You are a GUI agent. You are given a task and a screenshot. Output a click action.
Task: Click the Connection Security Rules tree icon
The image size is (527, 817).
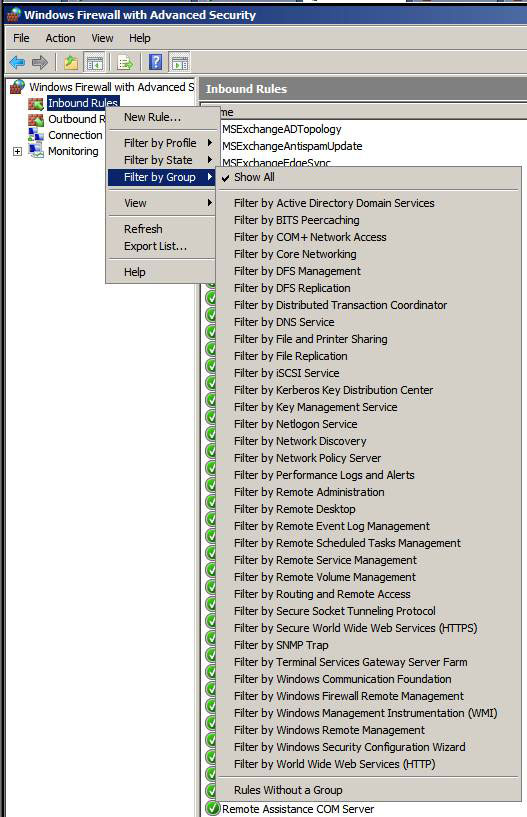(36, 135)
